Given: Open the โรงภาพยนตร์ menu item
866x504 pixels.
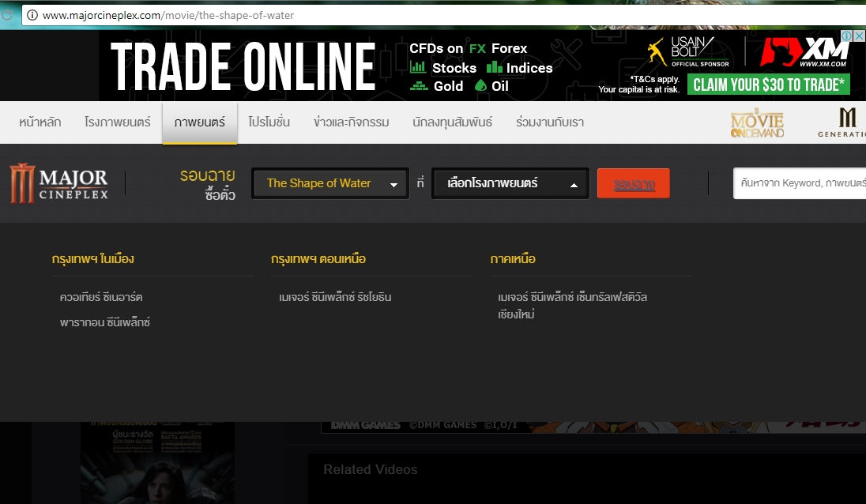Looking at the screenshot, I should (117, 122).
